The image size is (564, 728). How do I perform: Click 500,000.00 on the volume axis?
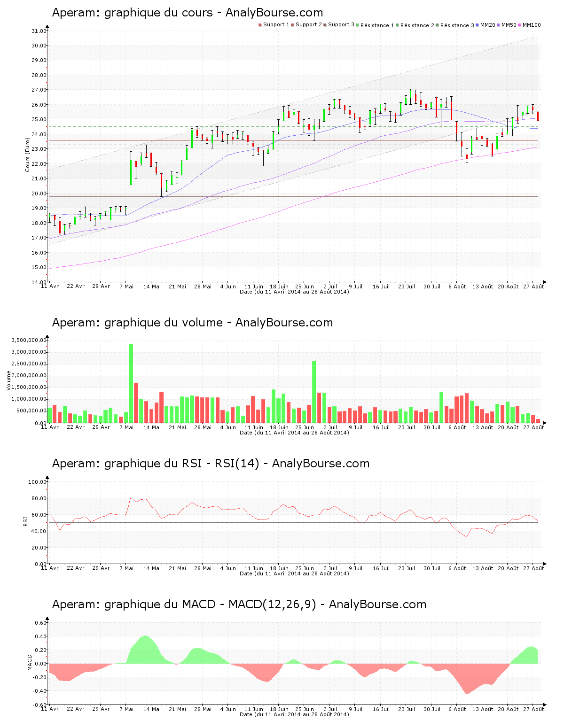[31, 411]
